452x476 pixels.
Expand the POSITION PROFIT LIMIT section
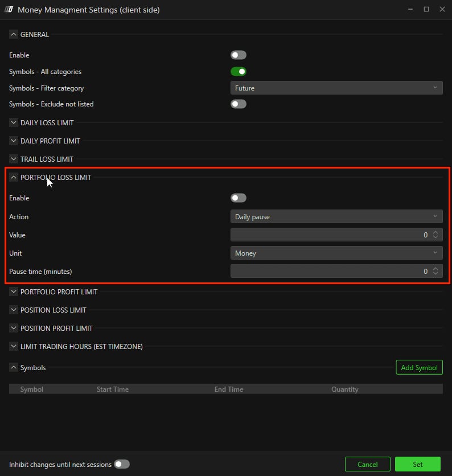(14, 328)
